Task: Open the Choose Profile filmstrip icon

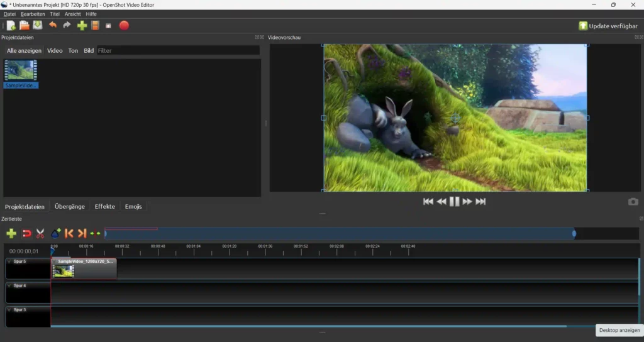Action: click(x=95, y=26)
